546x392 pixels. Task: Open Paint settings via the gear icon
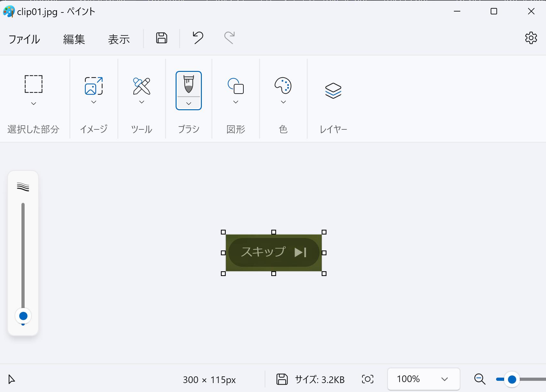(x=531, y=38)
